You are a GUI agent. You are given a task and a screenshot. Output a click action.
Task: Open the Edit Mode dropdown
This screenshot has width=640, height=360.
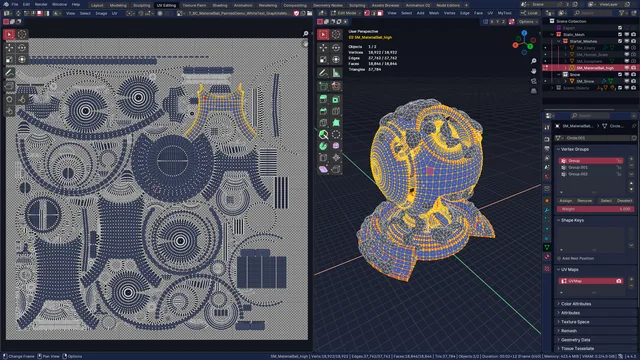coord(347,13)
